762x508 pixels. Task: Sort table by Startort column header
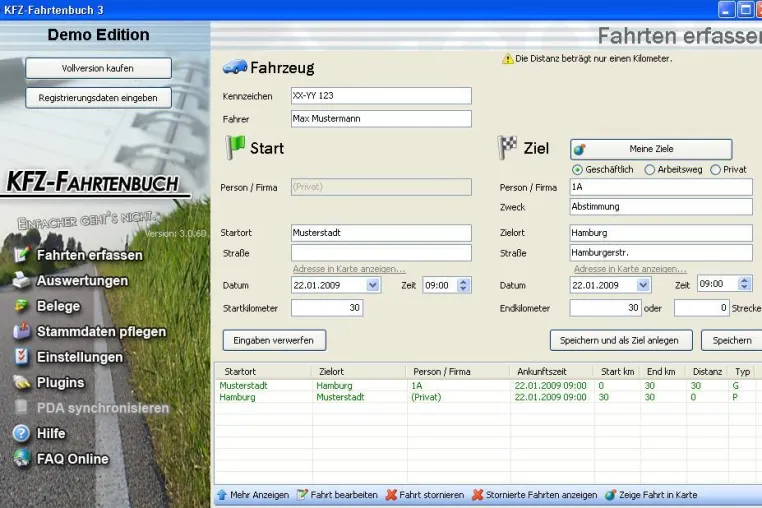click(262, 371)
